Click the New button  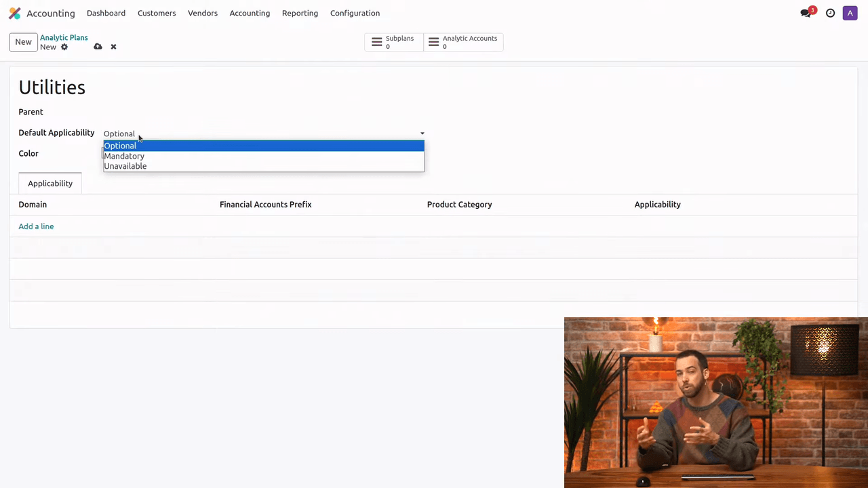click(23, 42)
